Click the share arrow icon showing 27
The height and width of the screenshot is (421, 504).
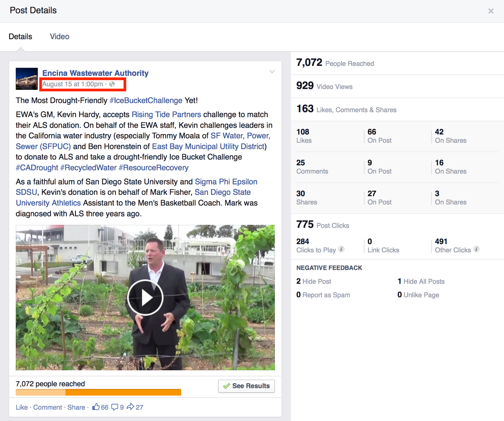[130, 406]
